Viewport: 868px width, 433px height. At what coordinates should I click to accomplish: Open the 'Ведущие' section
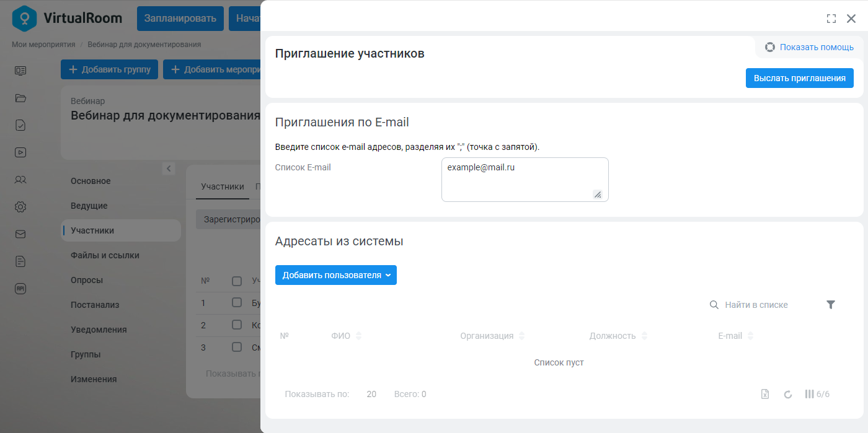[89, 206]
